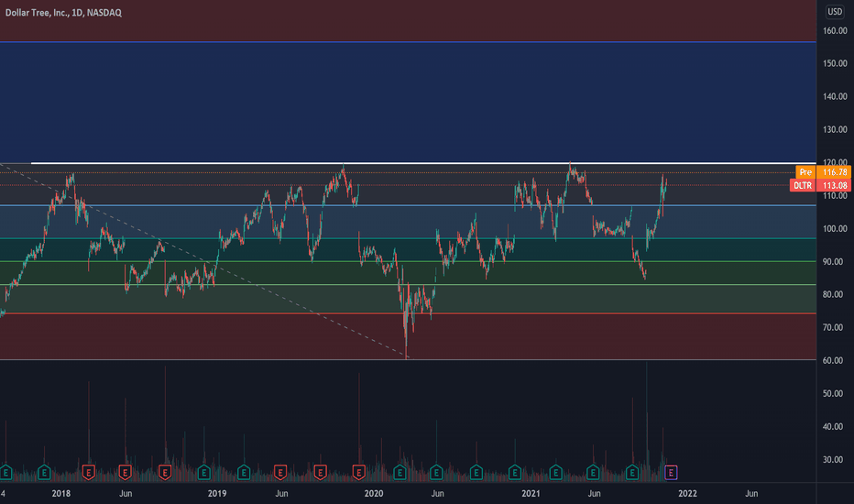Click the 90.00 price axis label
854x504 pixels.
(x=833, y=262)
